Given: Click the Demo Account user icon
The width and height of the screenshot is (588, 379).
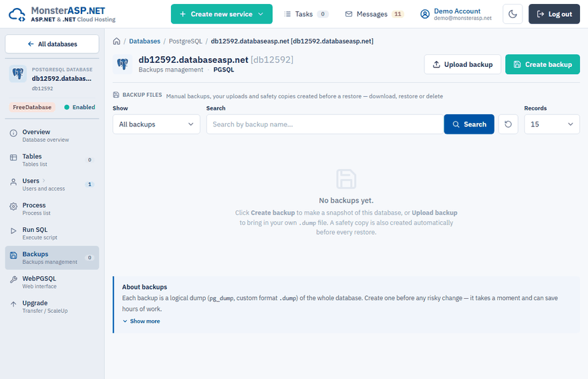Looking at the screenshot, I should (424, 14).
